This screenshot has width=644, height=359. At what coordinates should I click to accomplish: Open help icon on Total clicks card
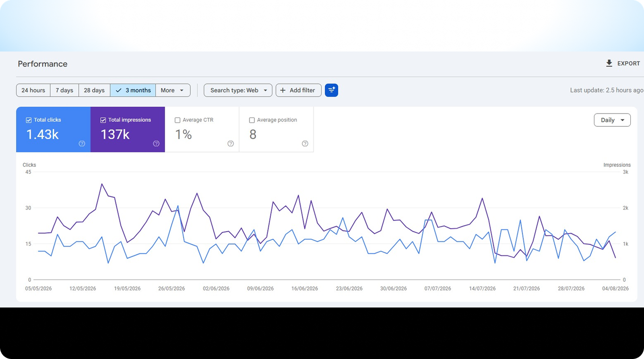pyautogui.click(x=82, y=144)
